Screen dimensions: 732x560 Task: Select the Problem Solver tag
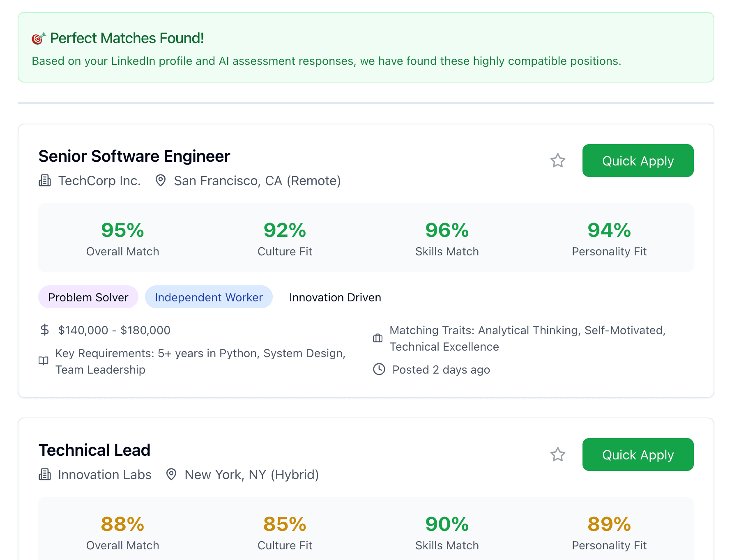click(88, 297)
